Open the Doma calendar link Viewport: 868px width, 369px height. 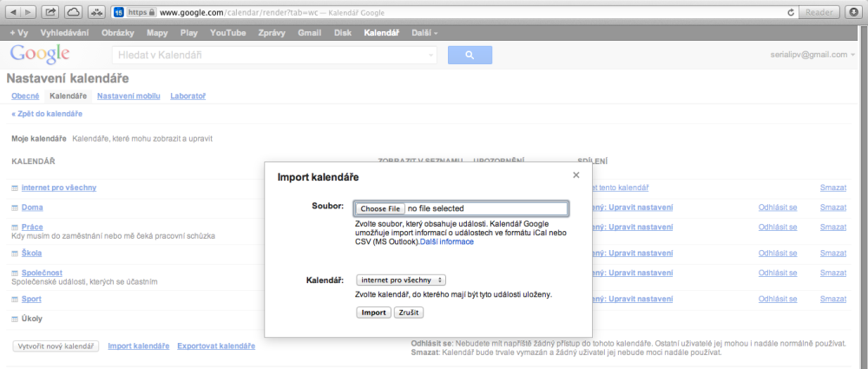tap(32, 208)
